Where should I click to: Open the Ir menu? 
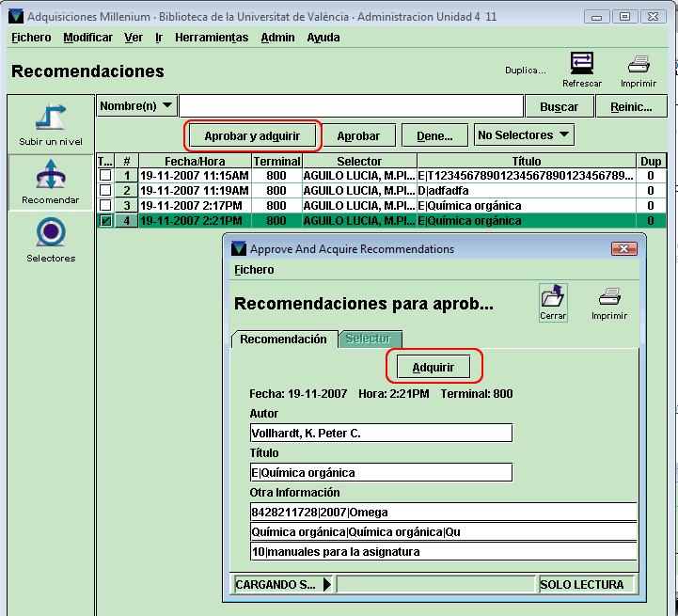point(159,38)
